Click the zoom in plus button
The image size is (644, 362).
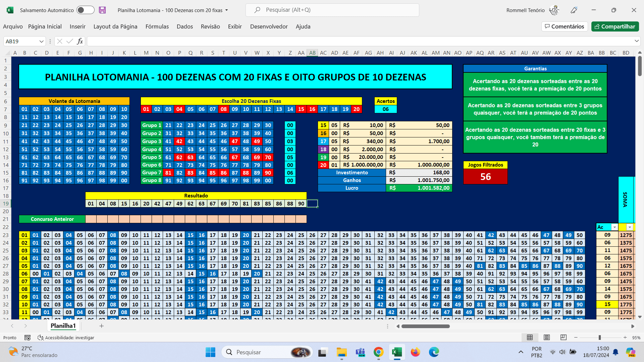pos(625,338)
